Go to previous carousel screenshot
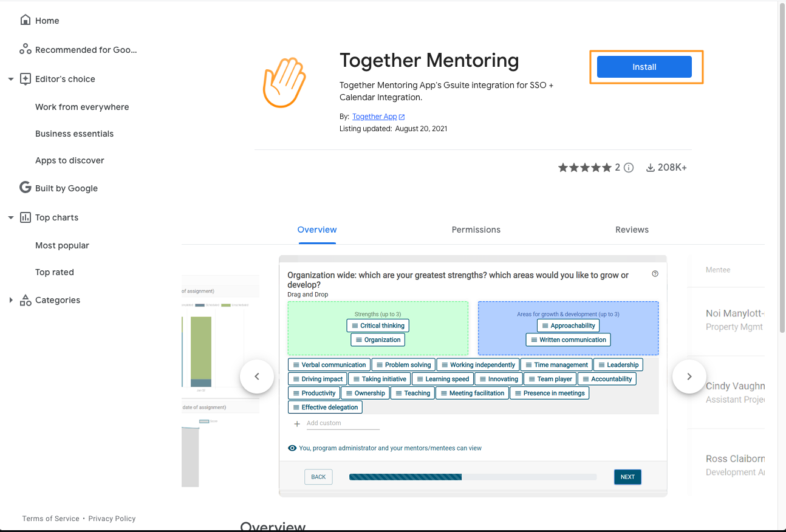The image size is (786, 532). [x=256, y=377]
